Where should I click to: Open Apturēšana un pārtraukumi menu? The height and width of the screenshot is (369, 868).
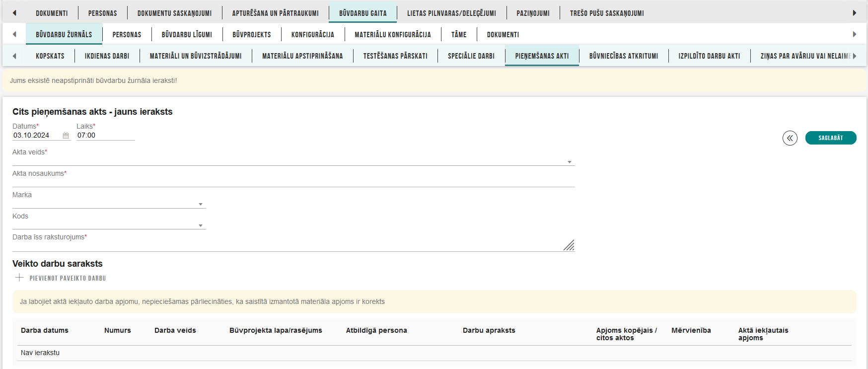tap(276, 13)
